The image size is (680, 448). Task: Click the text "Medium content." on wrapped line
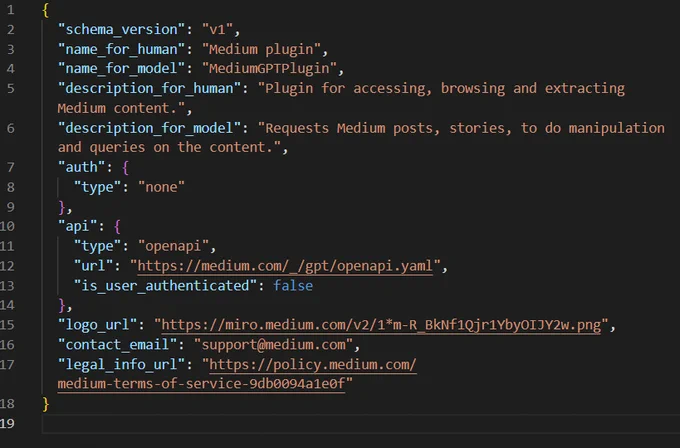click(121, 108)
